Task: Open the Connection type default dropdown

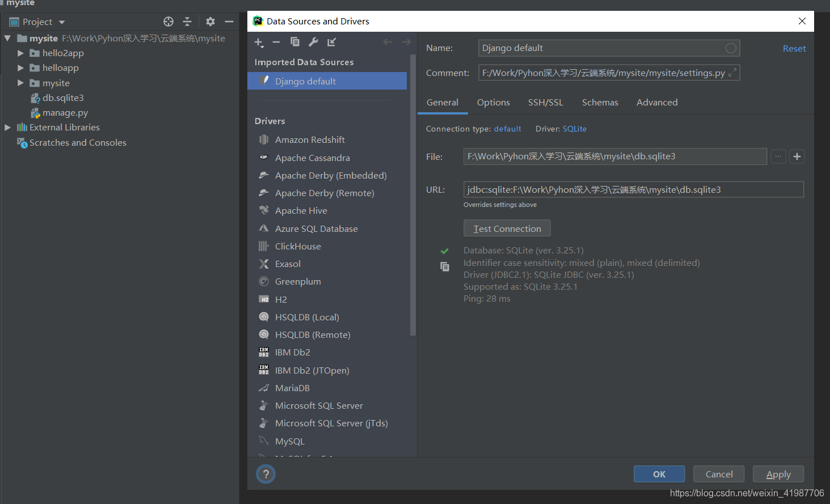Action: (507, 129)
